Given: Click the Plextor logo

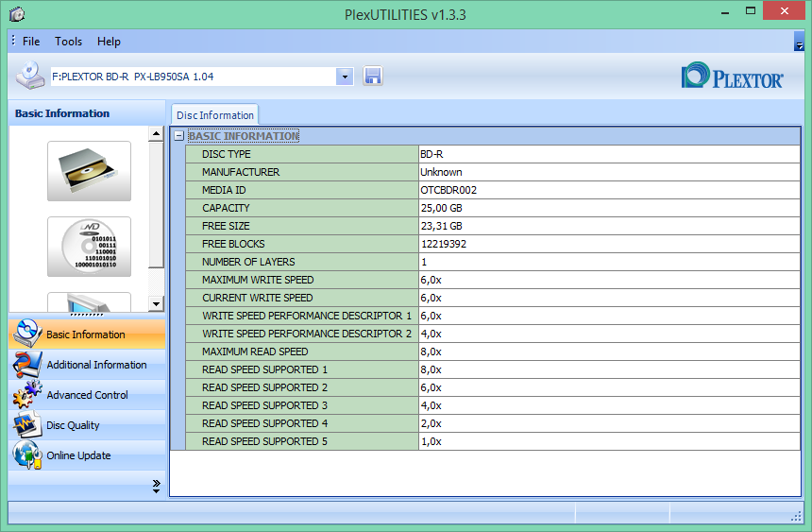Looking at the screenshot, I should 732,77.
